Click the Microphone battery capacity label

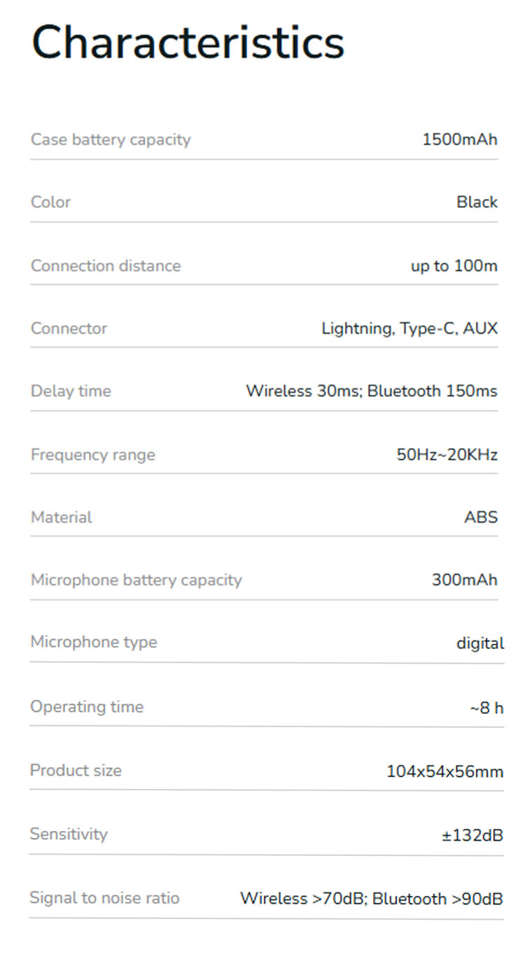tap(136, 580)
